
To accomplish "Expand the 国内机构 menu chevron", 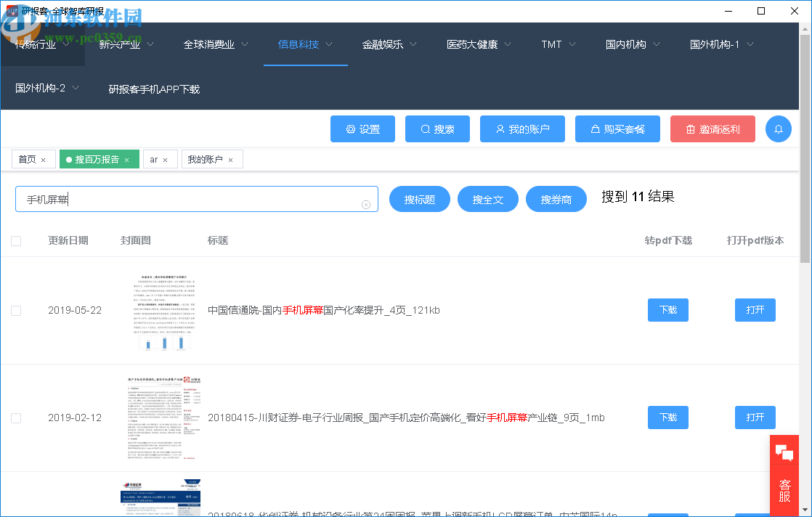I will pos(657,44).
